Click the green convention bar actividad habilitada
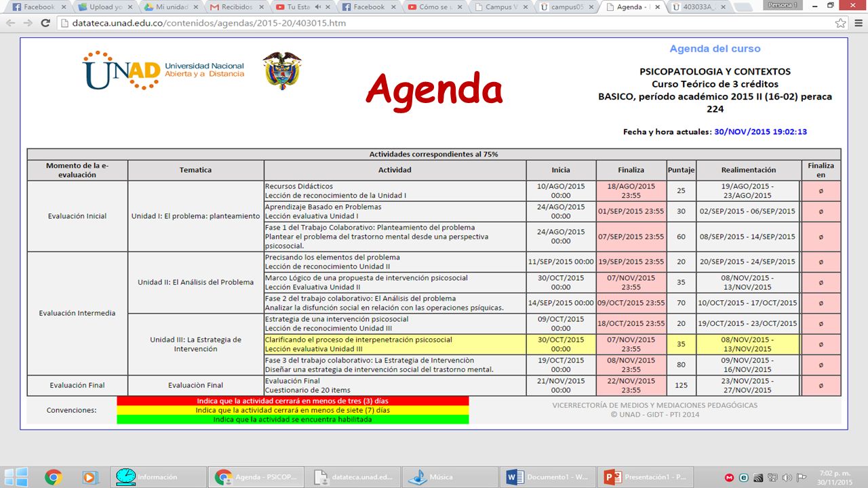 coord(292,420)
